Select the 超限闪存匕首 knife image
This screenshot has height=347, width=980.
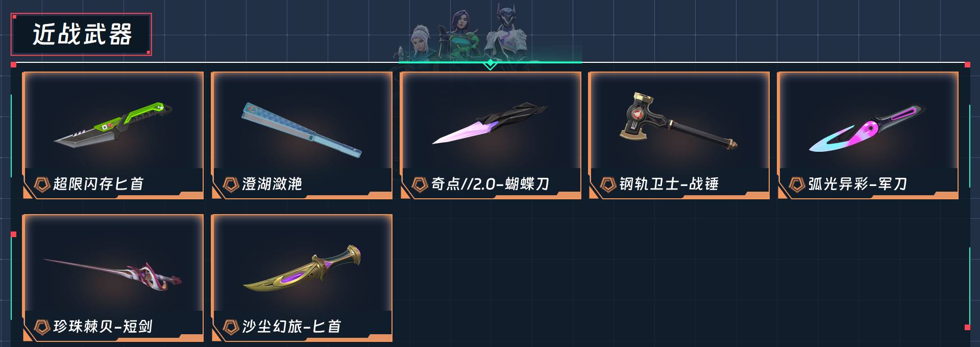(113, 125)
